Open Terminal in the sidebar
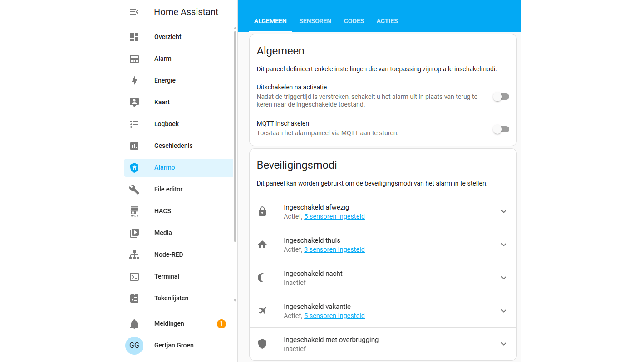Screen dimensions: 644x362 [178, 276]
